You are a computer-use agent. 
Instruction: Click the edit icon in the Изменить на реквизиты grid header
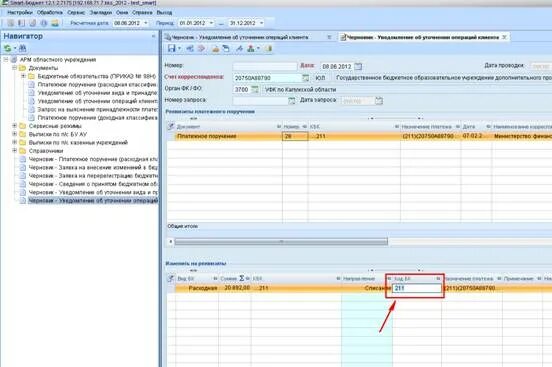[x=171, y=278]
